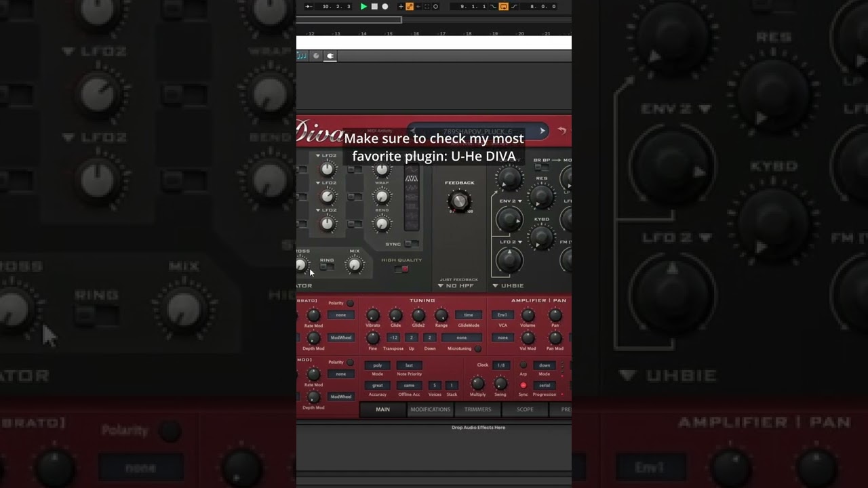Click the dashed-square capture icon in transport
Screen dimensions: 868x488
click(427, 6)
